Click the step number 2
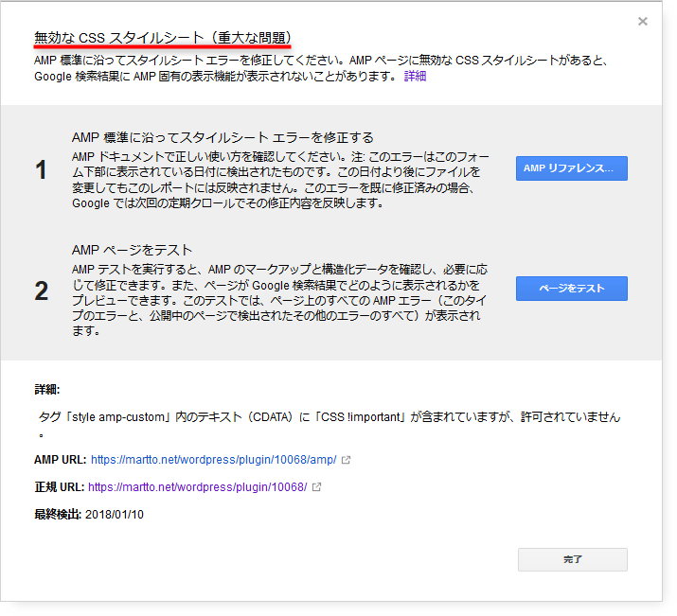This screenshot has height=616, width=677. pyautogui.click(x=41, y=290)
